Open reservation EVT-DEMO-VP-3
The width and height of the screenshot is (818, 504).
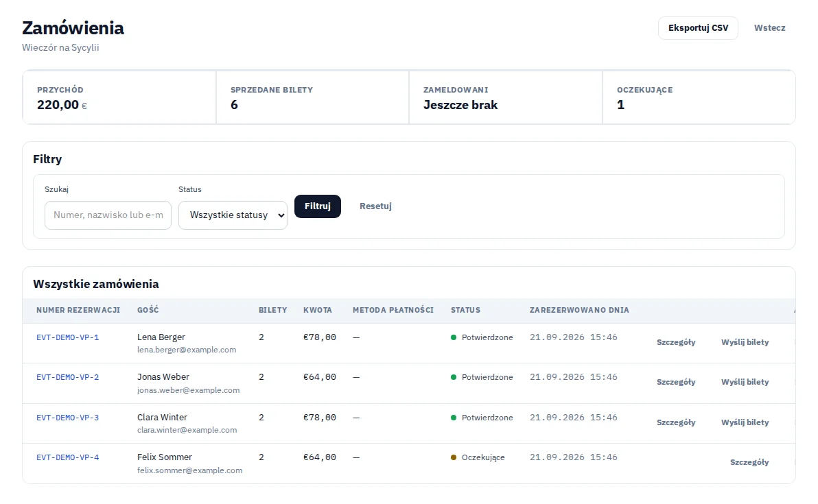68,418
